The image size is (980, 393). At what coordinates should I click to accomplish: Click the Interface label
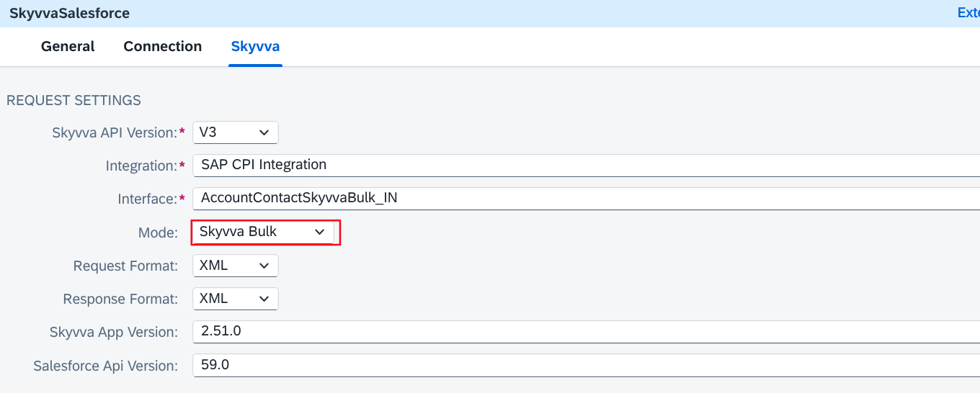[x=148, y=199]
